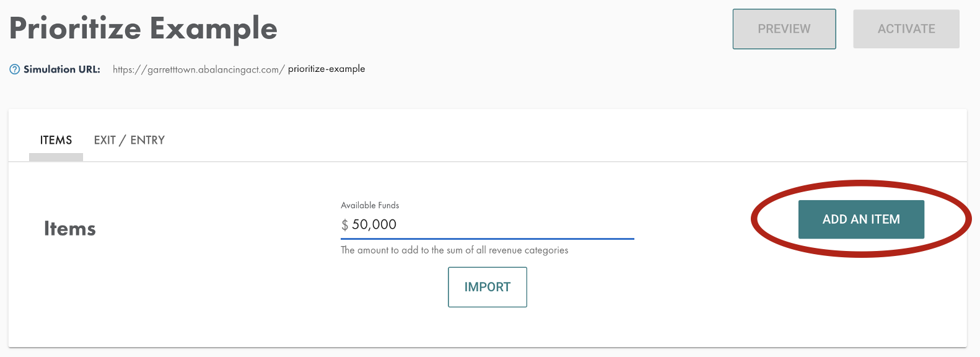Open the EXIT / ENTRY tab
This screenshot has width=980, height=357.
(x=129, y=140)
